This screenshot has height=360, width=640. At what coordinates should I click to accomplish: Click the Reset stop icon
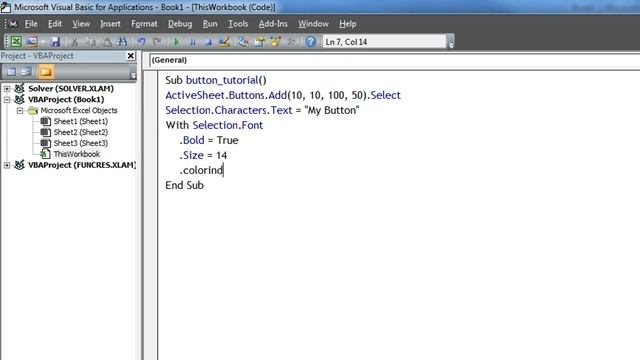[x=208, y=41]
